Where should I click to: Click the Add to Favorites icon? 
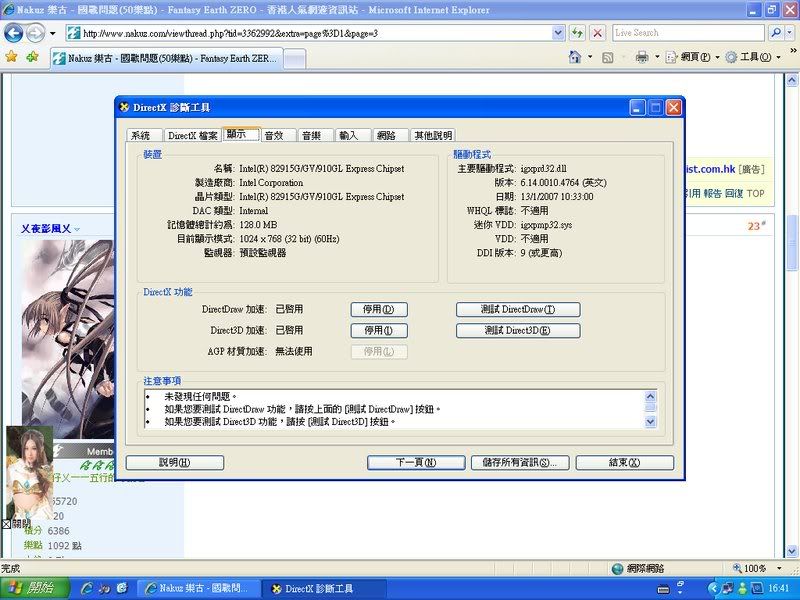pos(33,57)
